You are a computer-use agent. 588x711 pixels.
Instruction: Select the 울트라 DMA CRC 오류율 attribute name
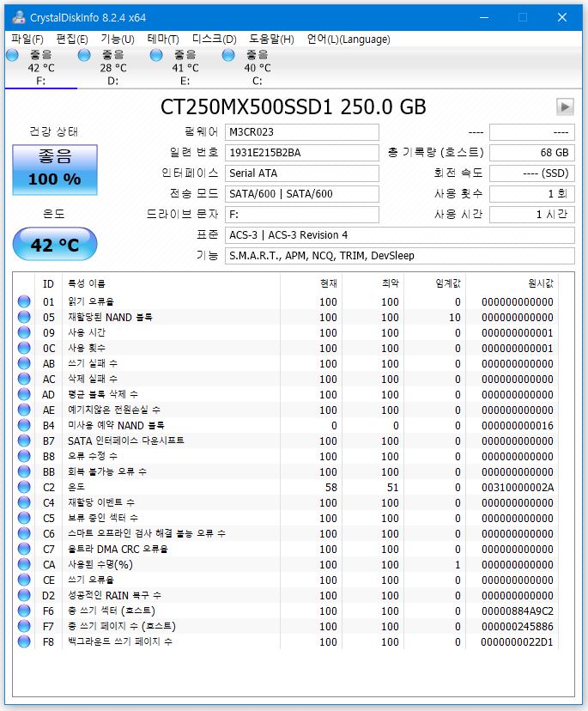(x=118, y=549)
